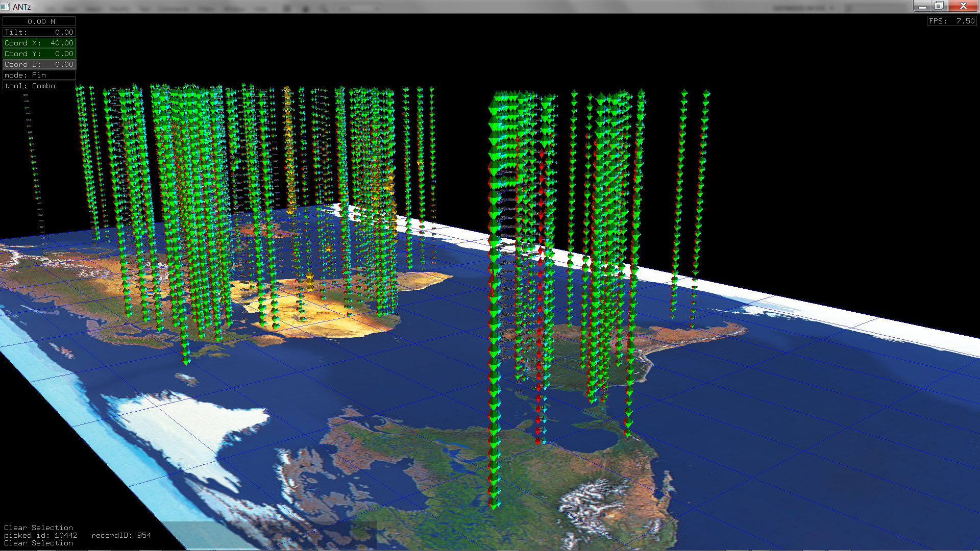
Task: Open the mode: Pin selector
Action: (39, 75)
